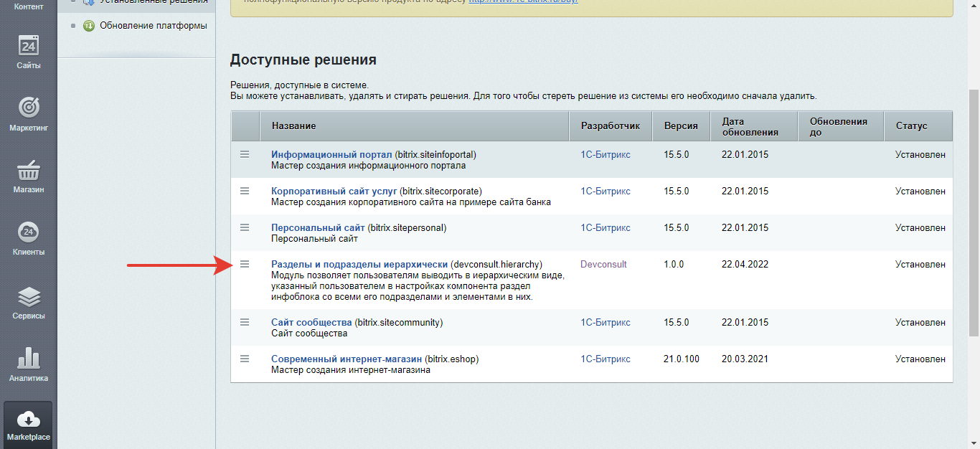Image resolution: width=980 pixels, height=449 pixels.
Task: Open the Маркетинг sidebar section
Action: (x=29, y=114)
